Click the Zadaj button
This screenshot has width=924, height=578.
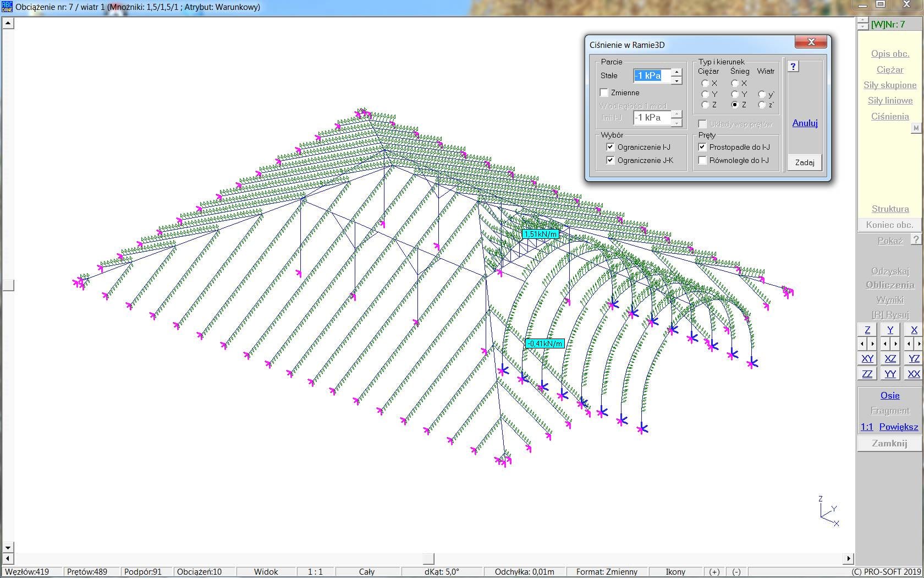[804, 162]
